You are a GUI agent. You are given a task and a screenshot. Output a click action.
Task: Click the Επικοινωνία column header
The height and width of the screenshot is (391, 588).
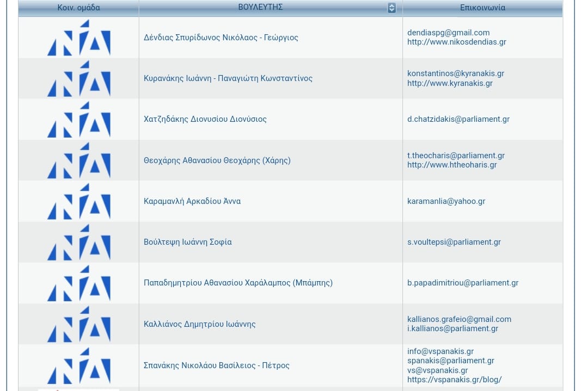click(x=482, y=8)
